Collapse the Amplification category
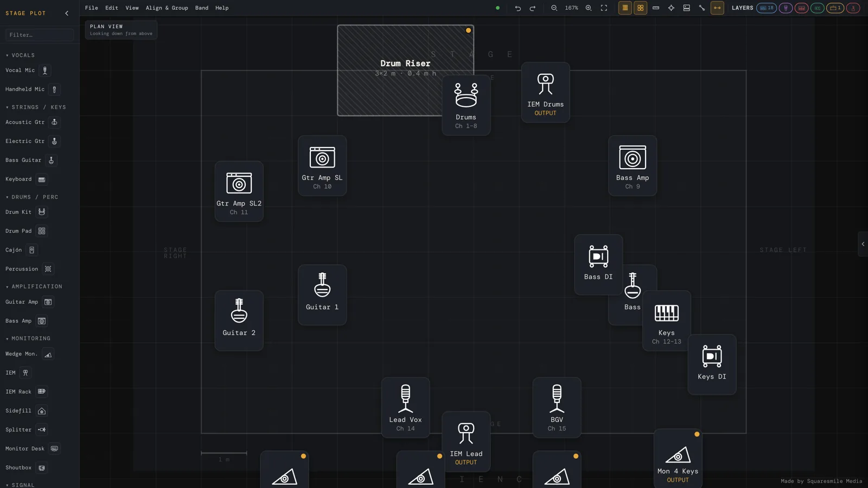 [34, 286]
